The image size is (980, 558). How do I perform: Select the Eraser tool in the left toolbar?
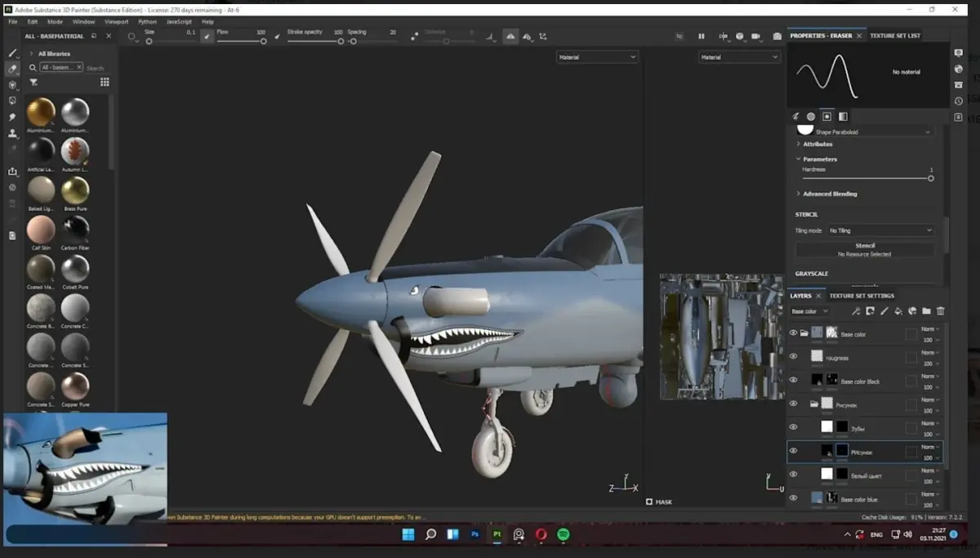tap(12, 69)
